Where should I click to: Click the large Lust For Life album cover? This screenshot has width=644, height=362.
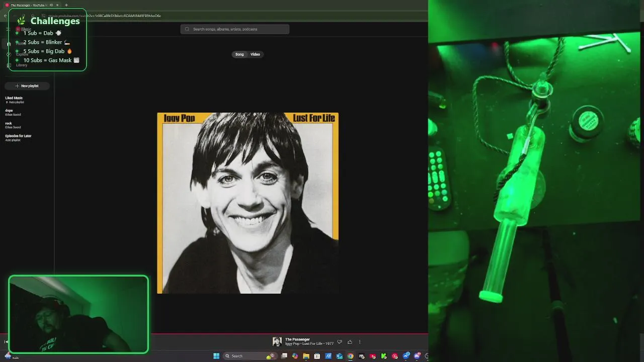(248, 203)
